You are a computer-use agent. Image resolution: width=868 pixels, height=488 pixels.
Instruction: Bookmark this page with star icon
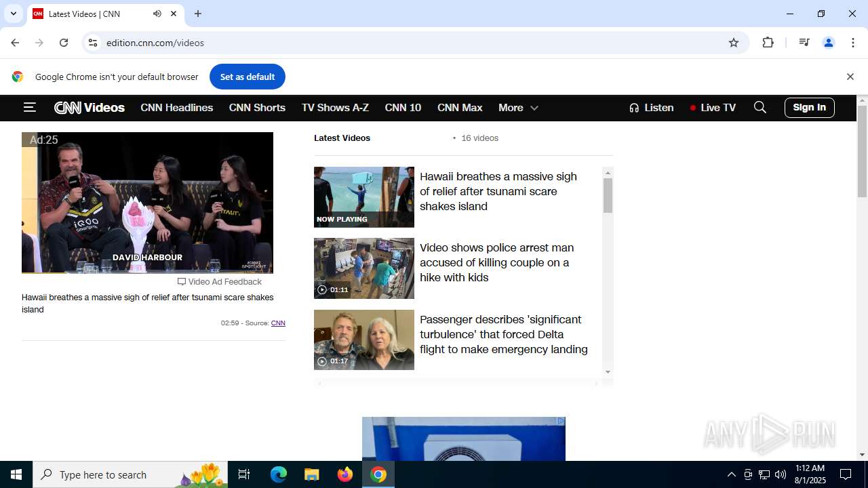734,43
